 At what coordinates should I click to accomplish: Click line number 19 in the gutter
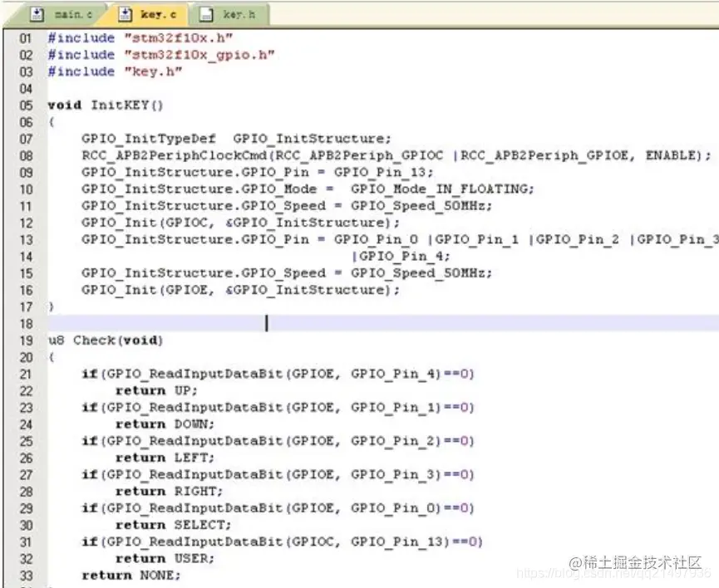click(x=26, y=341)
